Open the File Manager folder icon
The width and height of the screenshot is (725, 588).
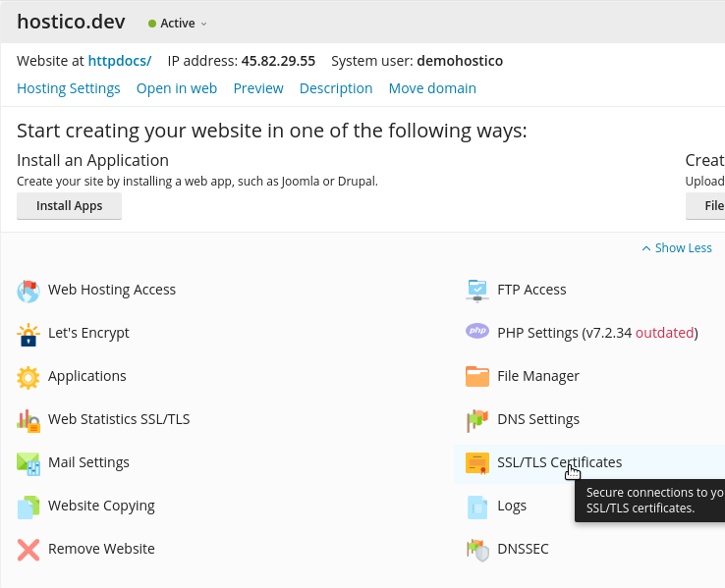tap(477, 377)
